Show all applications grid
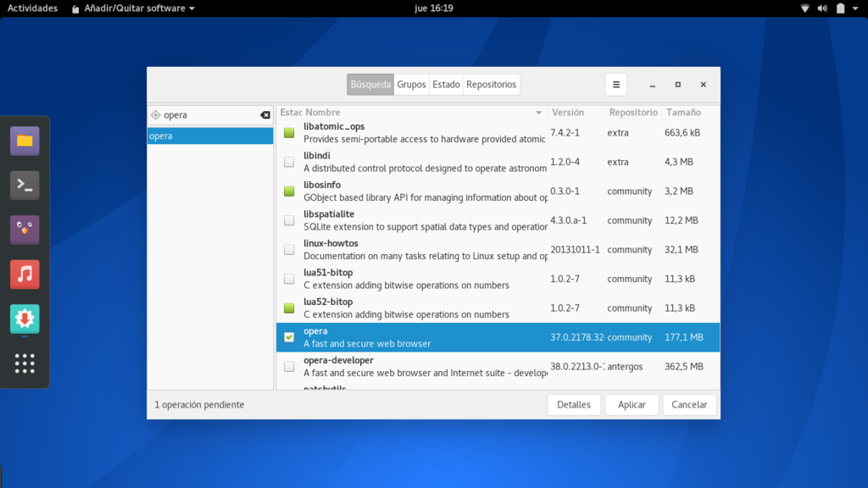The image size is (868, 488). (x=25, y=363)
